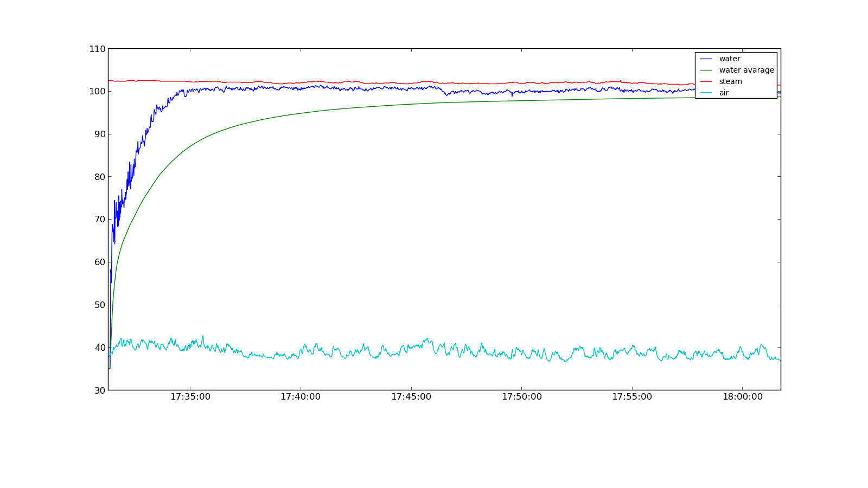This screenshot has height=488, width=868.
Task: Click the 17:35:00 x-axis tick label
Action: pyautogui.click(x=190, y=397)
